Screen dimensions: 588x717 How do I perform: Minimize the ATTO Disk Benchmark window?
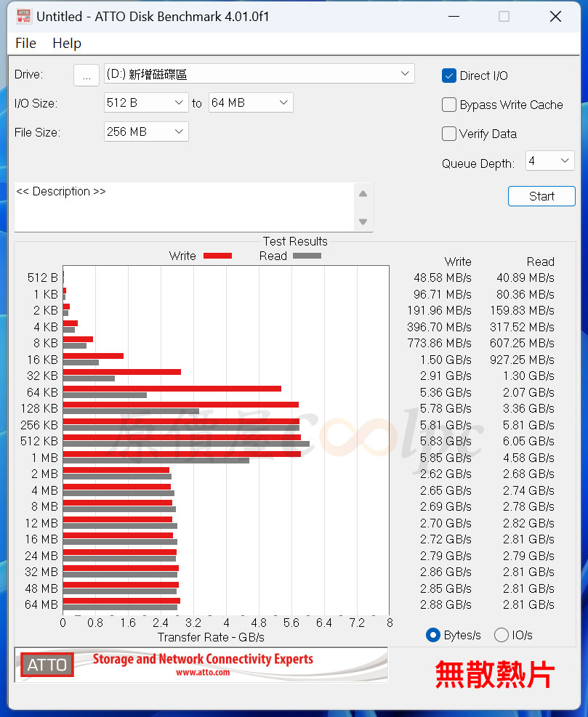coord(454,17)
